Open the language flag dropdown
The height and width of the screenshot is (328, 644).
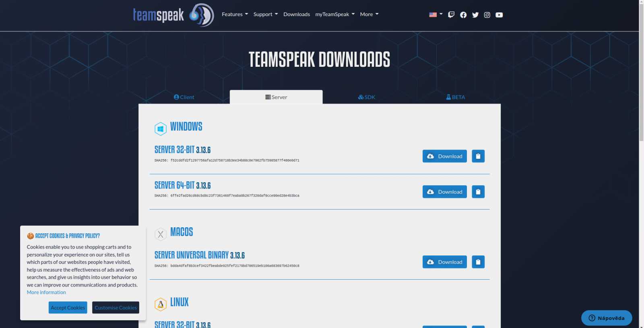(x=436, y=15)
